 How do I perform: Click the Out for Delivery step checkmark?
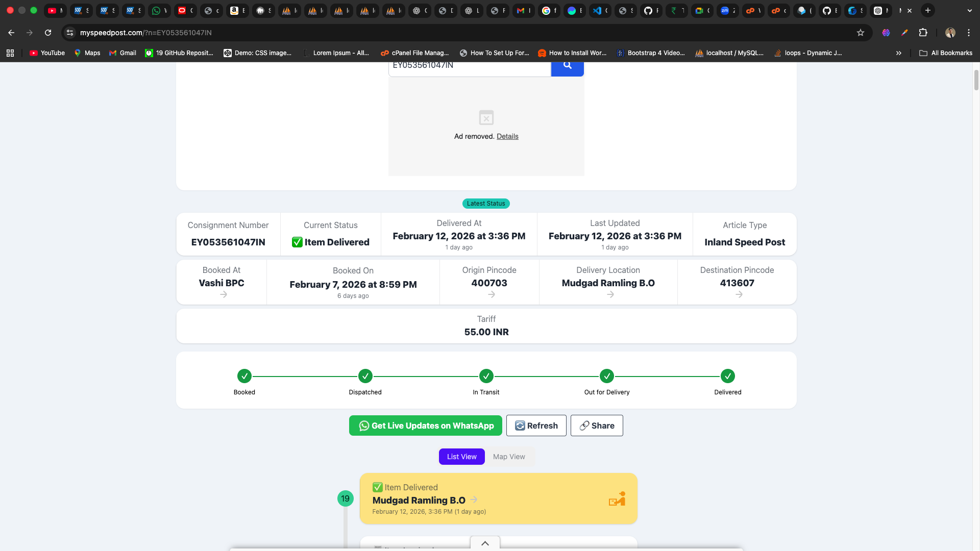click(606, 377)
